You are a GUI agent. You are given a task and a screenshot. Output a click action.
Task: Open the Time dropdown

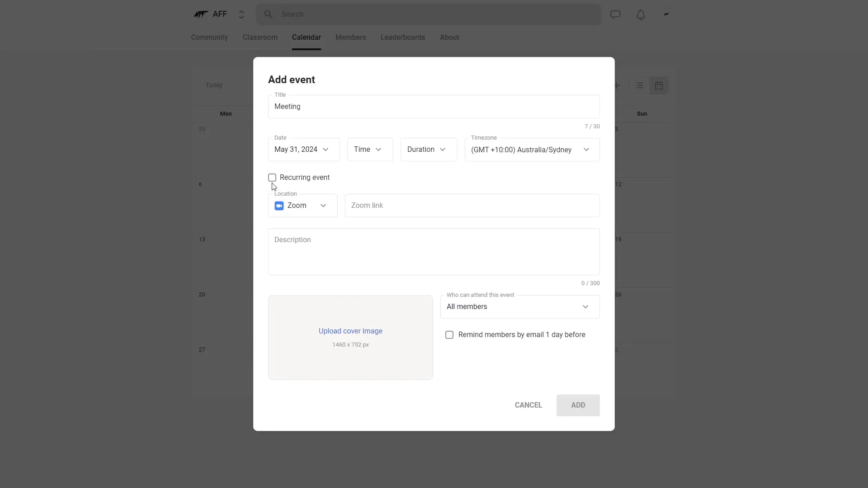pyautogui.click(x=370, y=150)
